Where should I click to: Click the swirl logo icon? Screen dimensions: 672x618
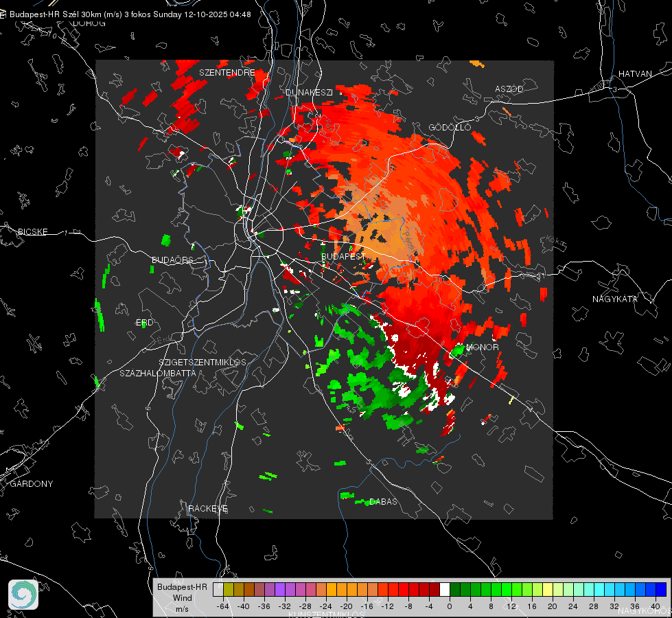(23, 595)
